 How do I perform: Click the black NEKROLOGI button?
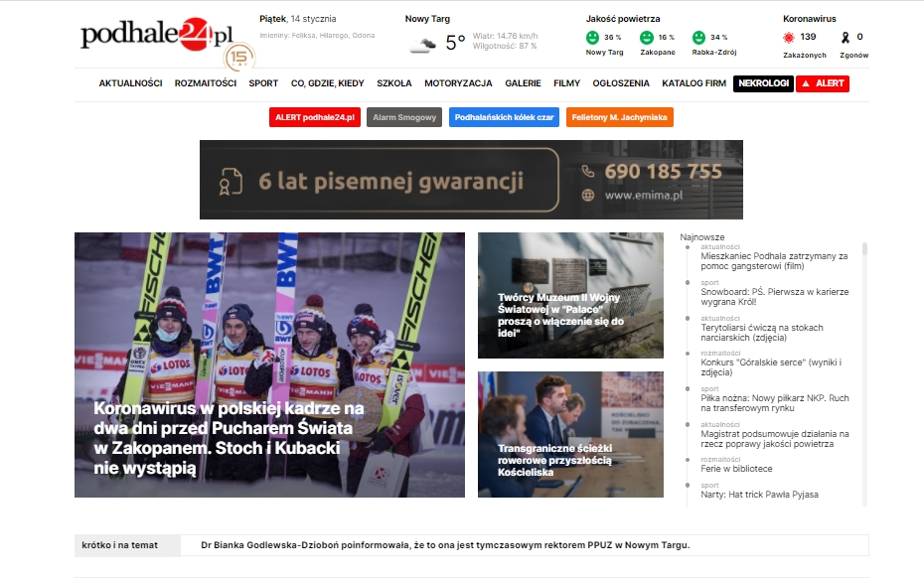(763, 83)
